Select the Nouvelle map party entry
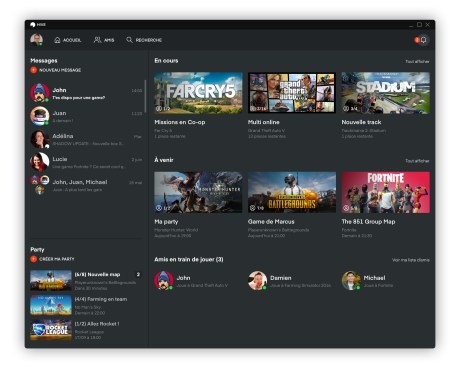Viewport: 460px width, 368px height. click(x=86, y=281)
